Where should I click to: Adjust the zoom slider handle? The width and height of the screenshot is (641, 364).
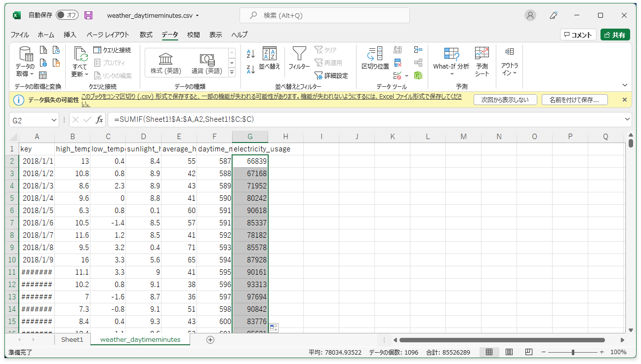click(x=573, y=352)
